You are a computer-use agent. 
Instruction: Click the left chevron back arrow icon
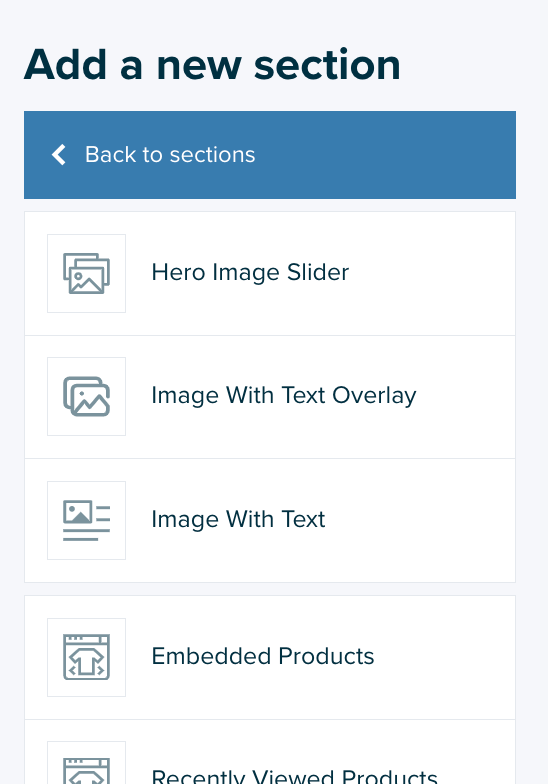click(x=59, y=154)
